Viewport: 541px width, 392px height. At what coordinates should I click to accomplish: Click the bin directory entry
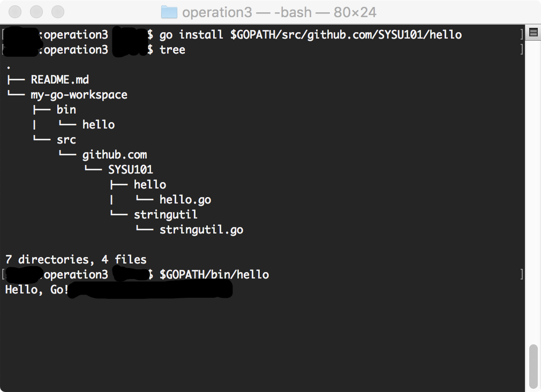tap(66, 110)
